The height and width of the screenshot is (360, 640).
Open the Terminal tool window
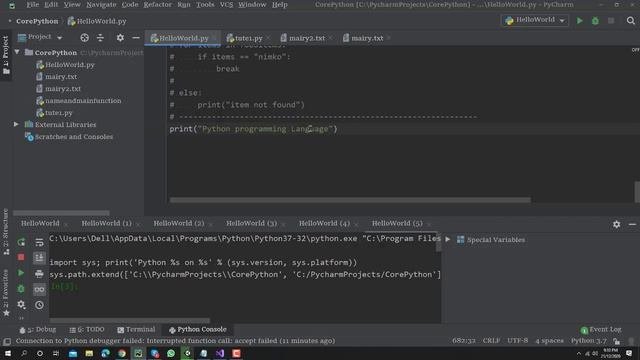136,329
